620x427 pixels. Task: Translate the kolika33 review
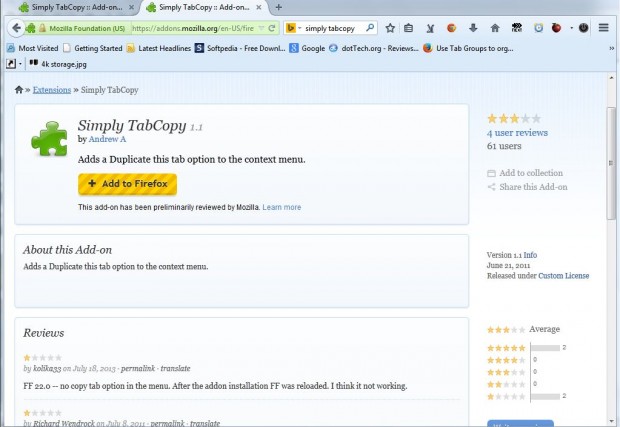click(175, 368)
